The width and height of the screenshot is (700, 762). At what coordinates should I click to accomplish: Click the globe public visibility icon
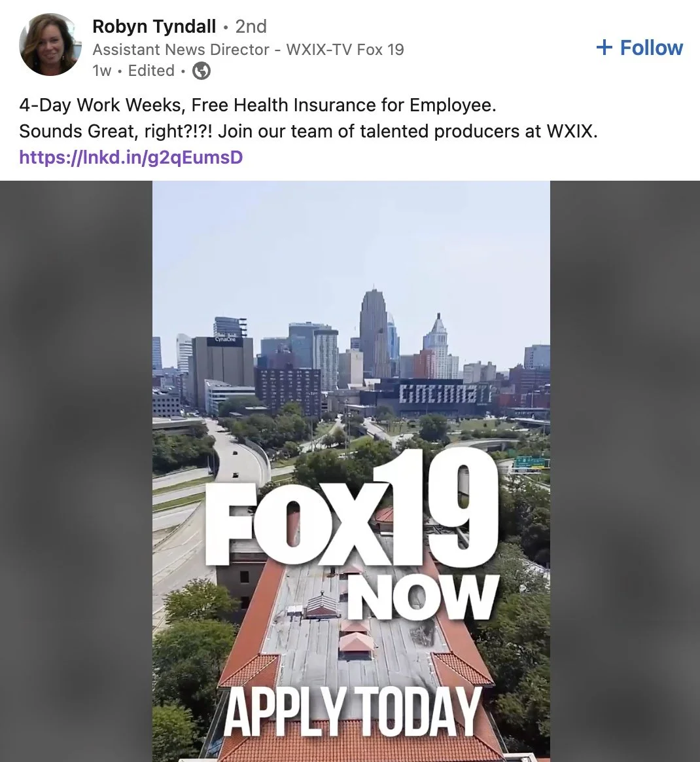(x=201, y=71)
